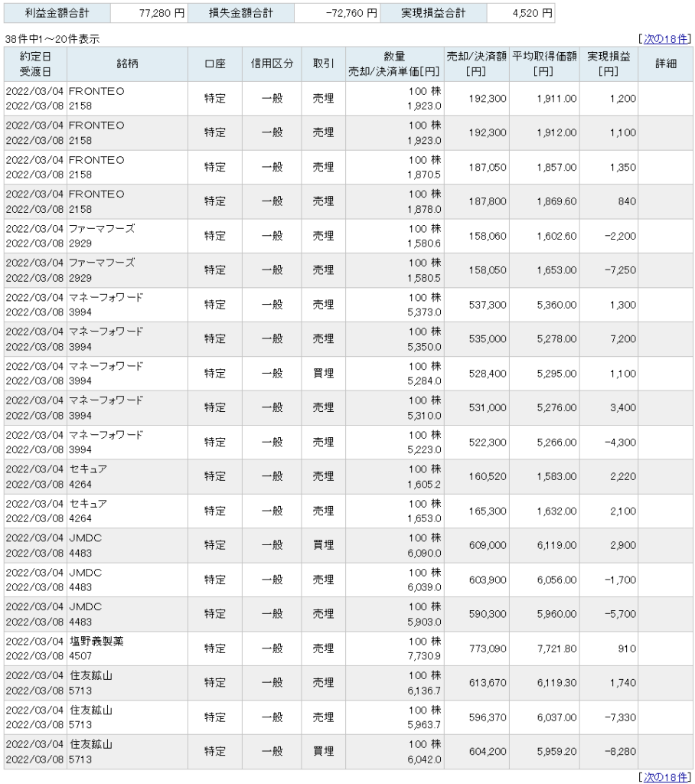This screenshot has width=695, height=784.
Task: Select sale amount 603,900 for JMDC
Action: (488, 580)
